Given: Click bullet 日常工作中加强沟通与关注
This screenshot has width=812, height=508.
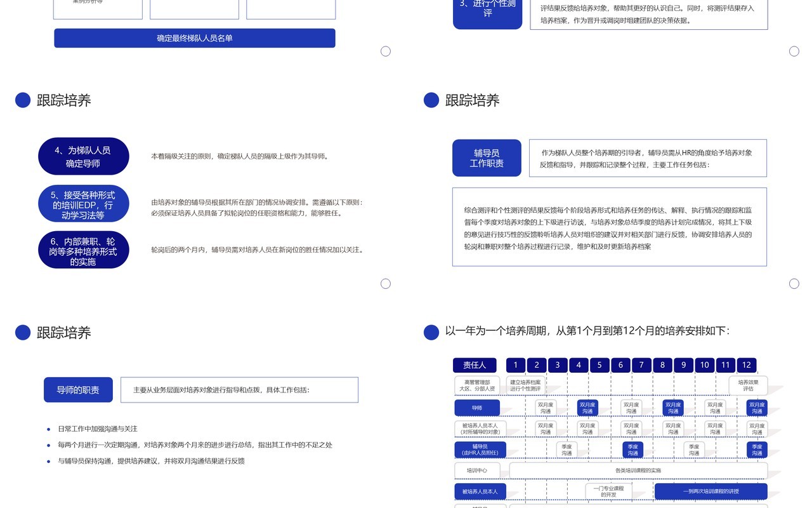Looking at the screenshot, I should [97, 429].
